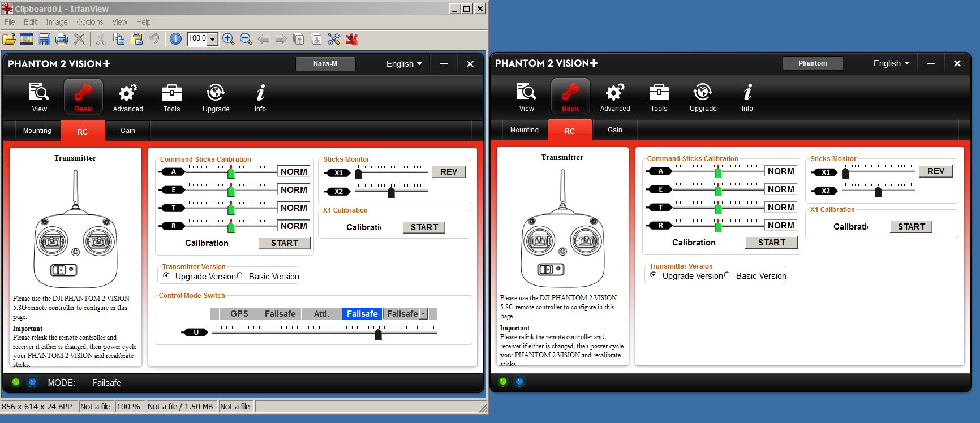
Task: Open IrfanView zoom percentage dropdown
Action: pyautogui.click(x=213, y=39)
